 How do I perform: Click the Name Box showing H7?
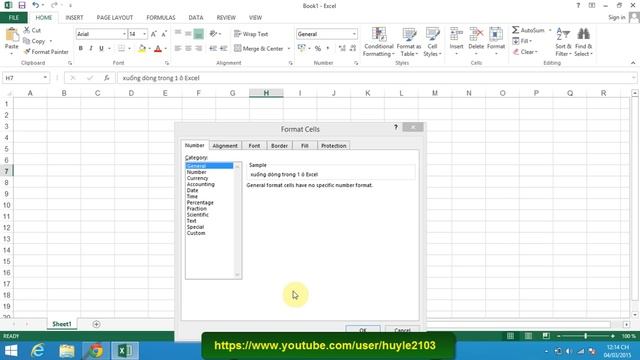pos(25,78)
